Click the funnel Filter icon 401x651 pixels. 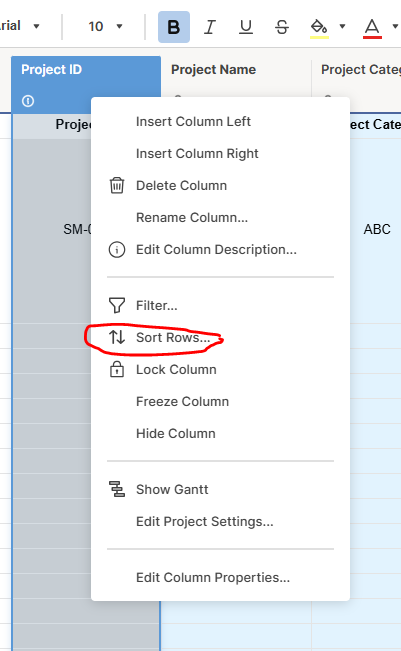pos(117,306)
